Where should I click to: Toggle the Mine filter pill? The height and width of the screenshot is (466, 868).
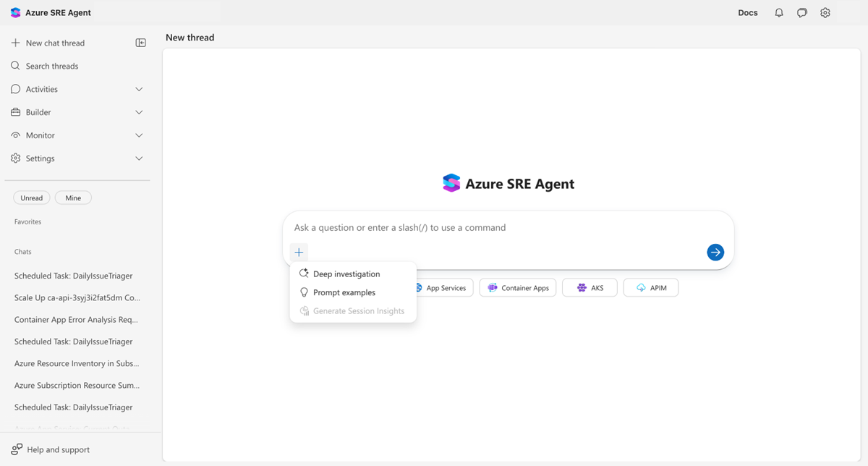pos(73,198)
